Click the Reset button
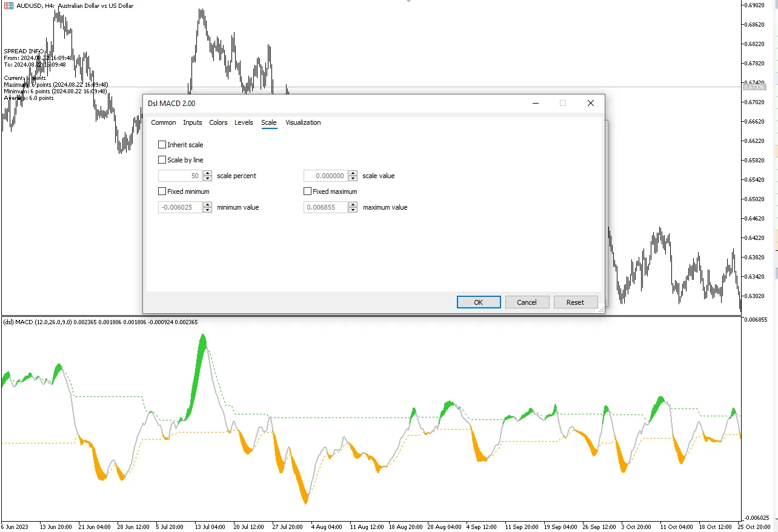Image resolution: width=778 pixels, height=532 pixels. click(575, 302)
